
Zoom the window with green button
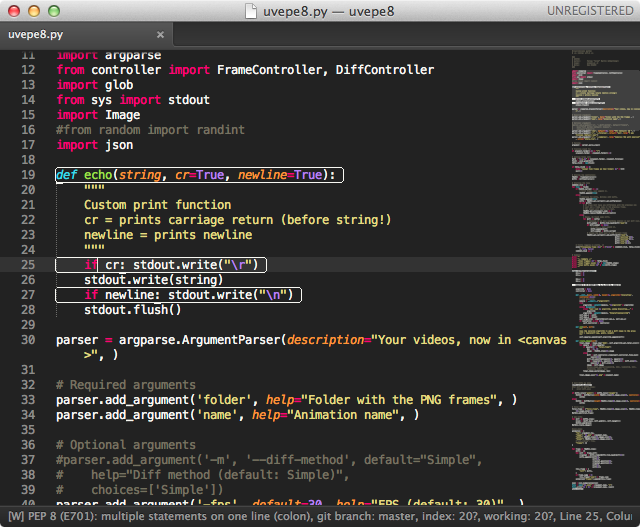tap(54, 11)
